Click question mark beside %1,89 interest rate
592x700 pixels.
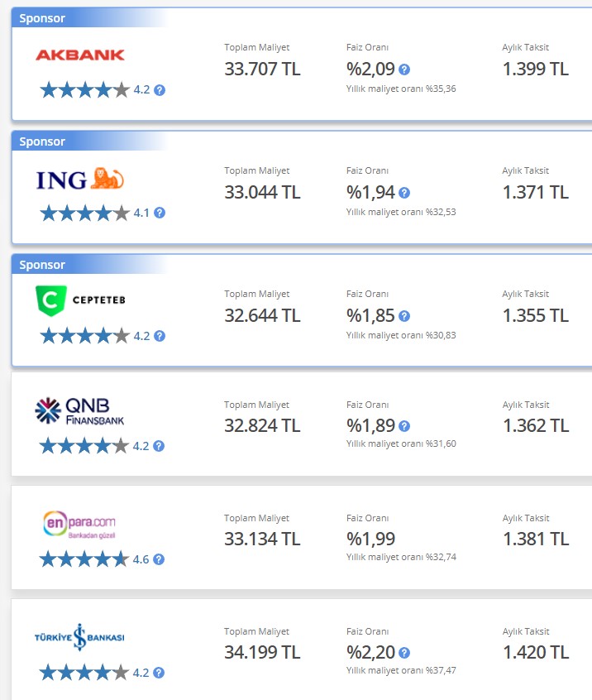click(404, 426)
